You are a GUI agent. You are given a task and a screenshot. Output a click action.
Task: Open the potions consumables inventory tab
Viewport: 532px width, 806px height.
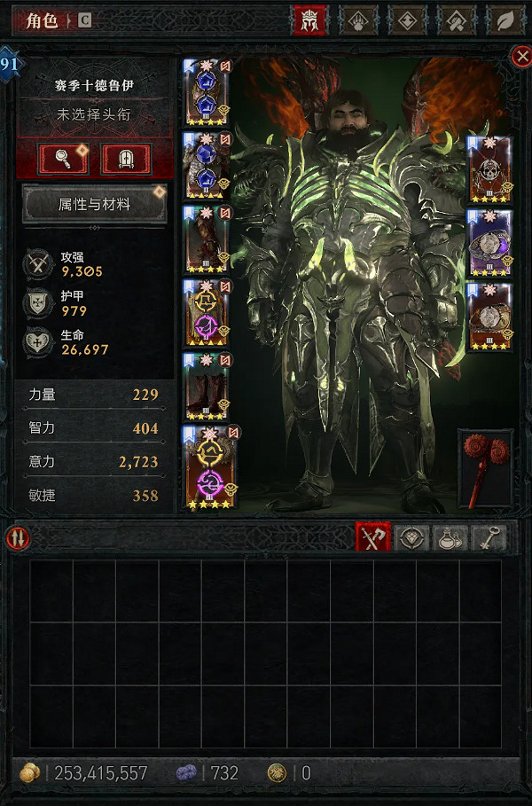(450, 537)
